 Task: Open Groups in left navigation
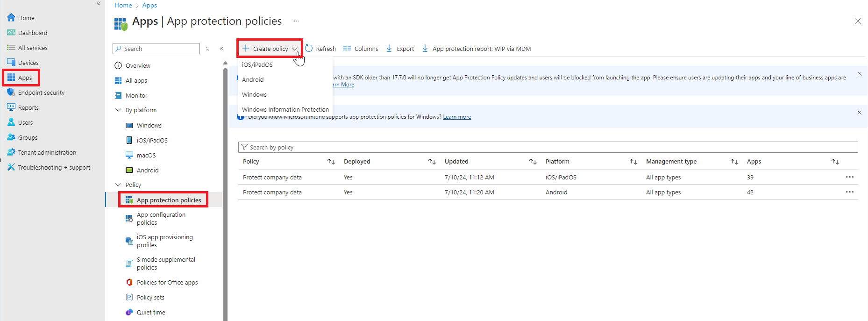coord(28,137)
